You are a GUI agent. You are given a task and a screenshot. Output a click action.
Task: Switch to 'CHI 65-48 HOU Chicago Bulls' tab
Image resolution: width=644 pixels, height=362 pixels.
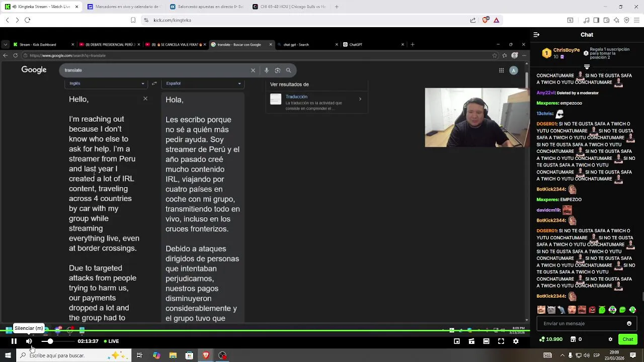pos(288,7)
